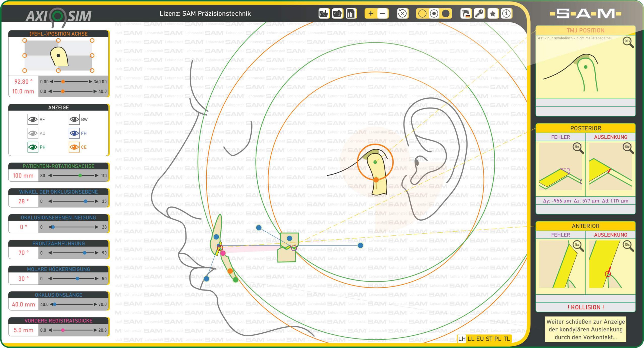644x348 pixels.
Task: Click right arrow of Vordere Registratsdicke slider
Action: (x=95, y=330)
